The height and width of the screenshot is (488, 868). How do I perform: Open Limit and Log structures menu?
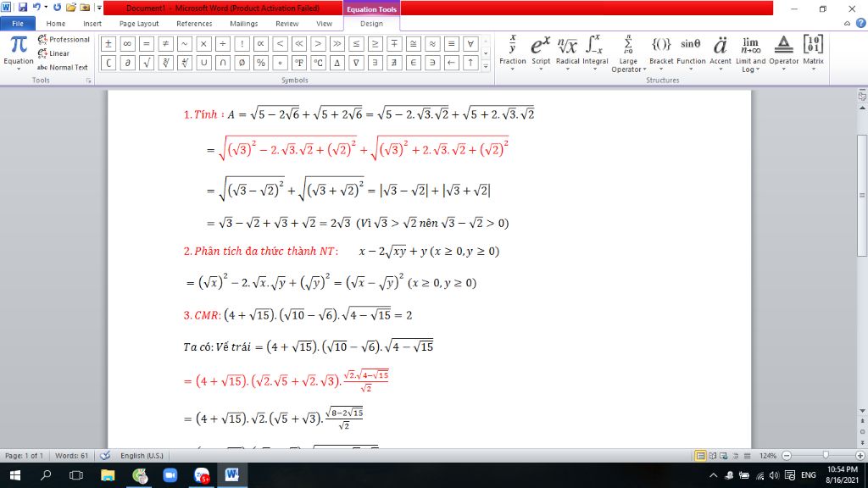coord(751,53)
